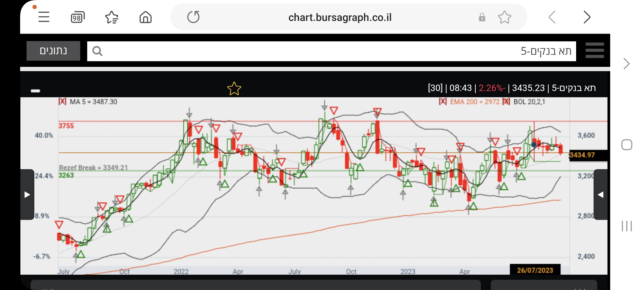This screenshot has height=290, width=644.
Task: Open the browser hamburger menu
Action: [44, 17]
